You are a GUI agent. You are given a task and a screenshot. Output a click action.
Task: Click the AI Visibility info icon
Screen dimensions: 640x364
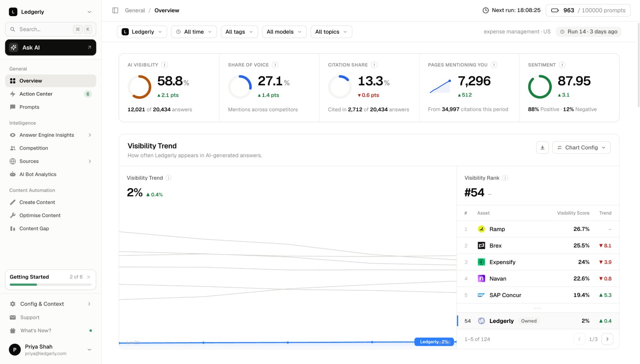pyautogui.click(x=165, y=65)
